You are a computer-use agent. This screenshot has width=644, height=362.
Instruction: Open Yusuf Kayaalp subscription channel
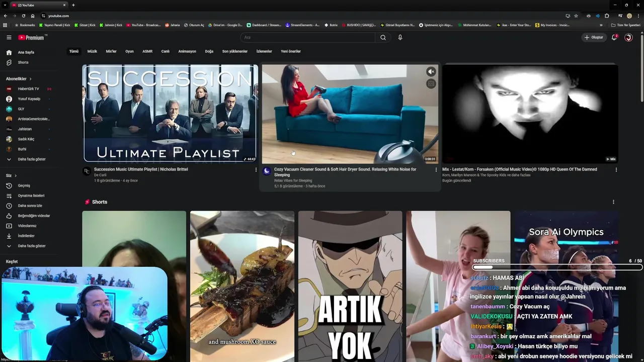click(x=28, y=99)
